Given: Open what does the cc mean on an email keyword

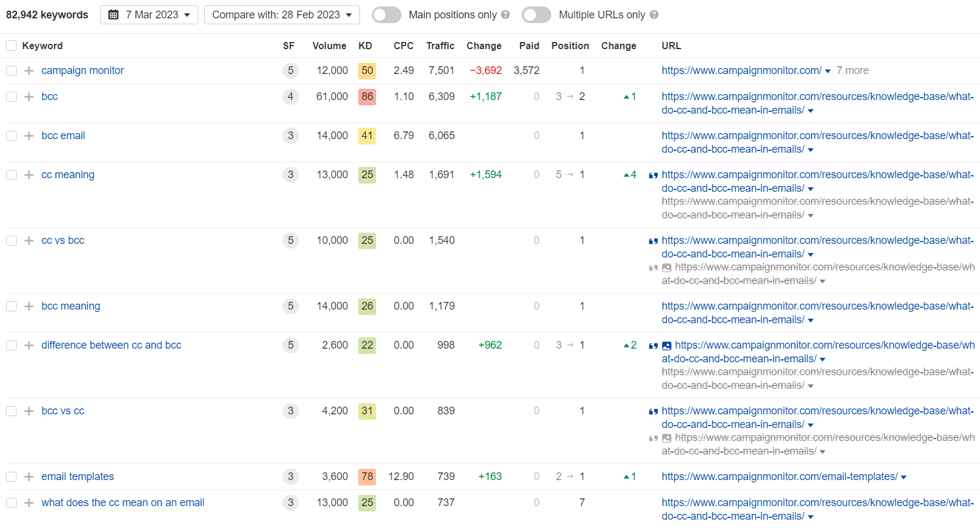Looking at the screenshot, I should click(x=123, y=503).
